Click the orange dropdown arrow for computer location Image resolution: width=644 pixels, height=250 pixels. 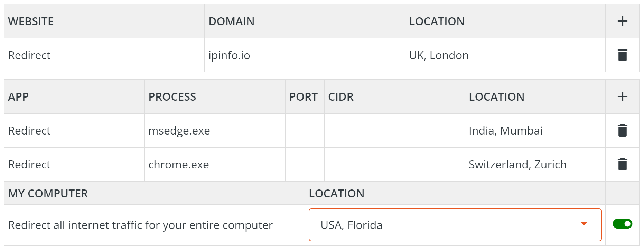coord(584,224)
